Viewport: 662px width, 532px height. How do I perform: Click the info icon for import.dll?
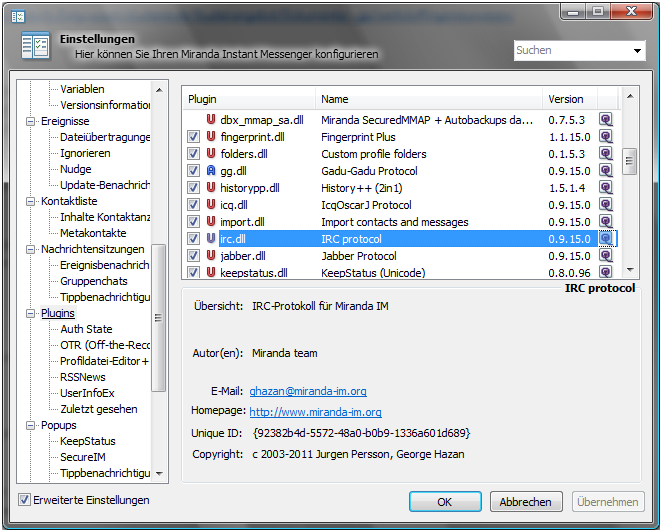coord(606,221)
